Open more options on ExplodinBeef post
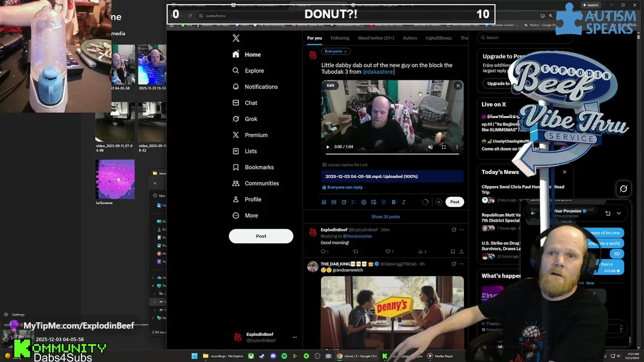Viewport: 644px width, 362px height. pos(461,230)
